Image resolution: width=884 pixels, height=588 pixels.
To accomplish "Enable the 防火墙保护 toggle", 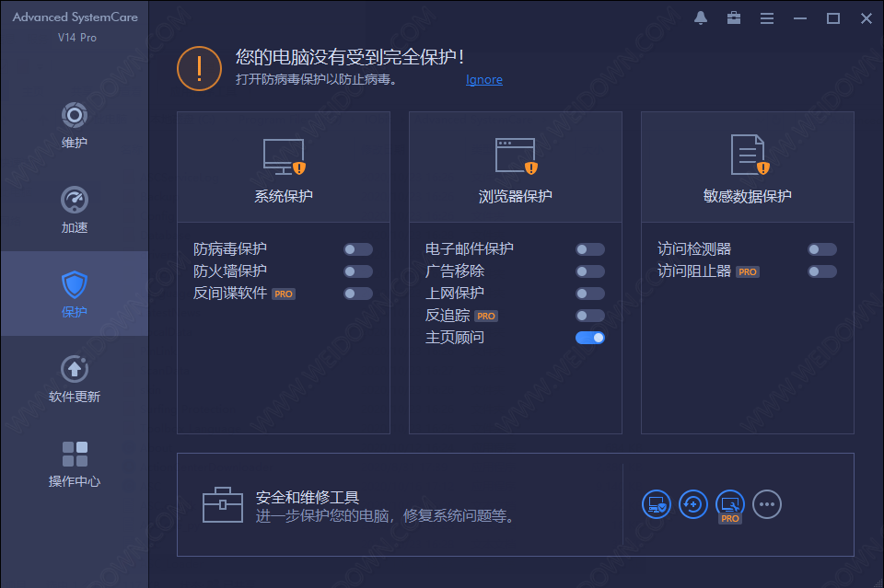I will (x=358, y=271).
